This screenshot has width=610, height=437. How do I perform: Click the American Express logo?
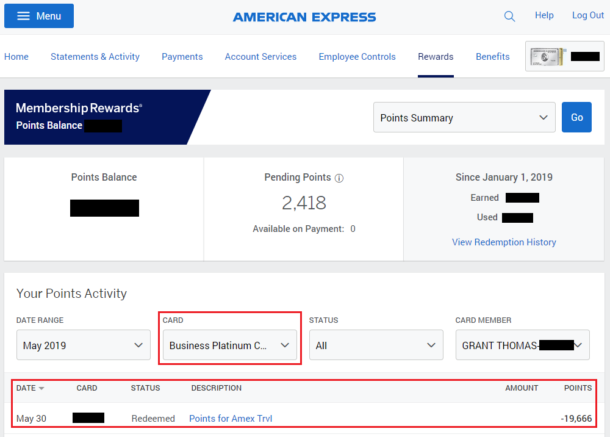[x=304, y=17]
